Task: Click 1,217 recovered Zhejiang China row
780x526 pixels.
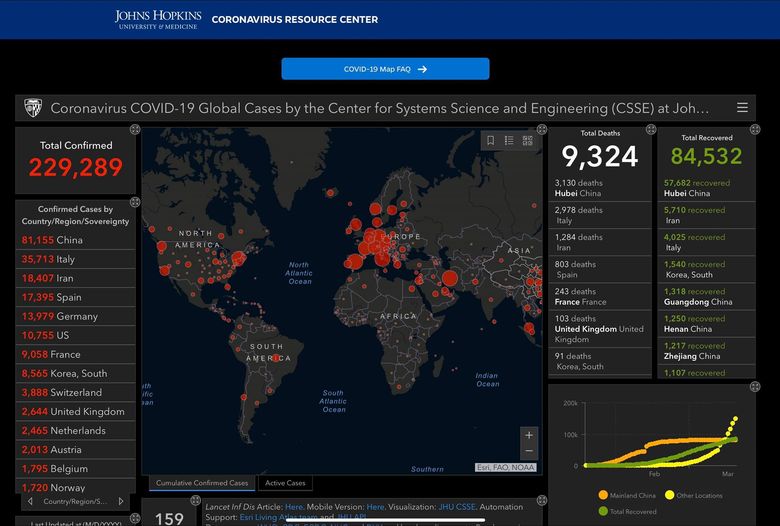Action: pos(706,351)
